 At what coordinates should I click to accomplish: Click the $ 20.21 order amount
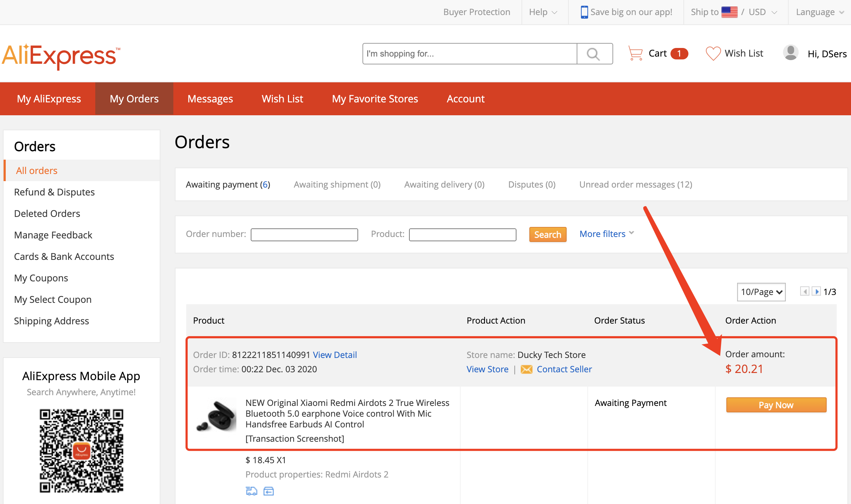tap(744, 369)
